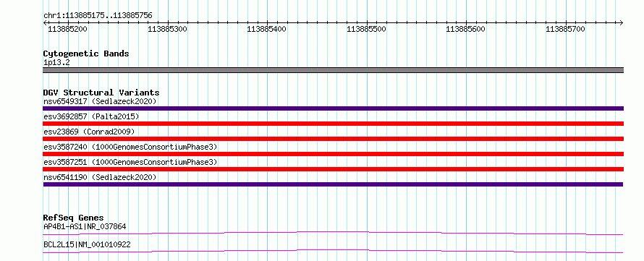
Task: Click the purple bar for nsv6549317
Action: (333, 108)
